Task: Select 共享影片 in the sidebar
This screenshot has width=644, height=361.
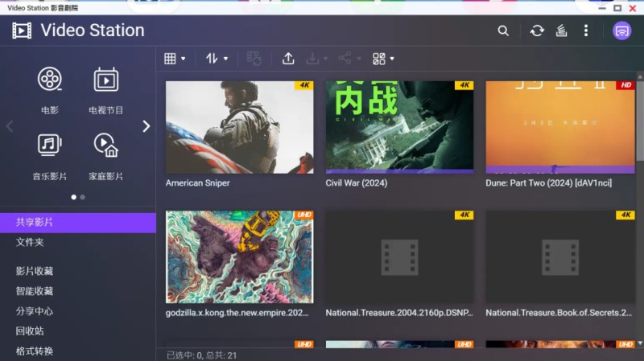Action: (35, 222)
